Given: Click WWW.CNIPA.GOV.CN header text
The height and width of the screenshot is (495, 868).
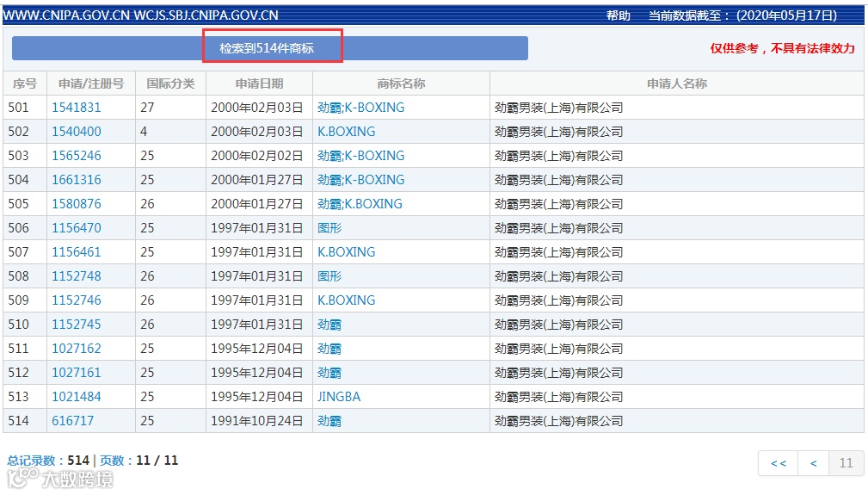Looking at the screenshot, I should (x=66, y=15).
